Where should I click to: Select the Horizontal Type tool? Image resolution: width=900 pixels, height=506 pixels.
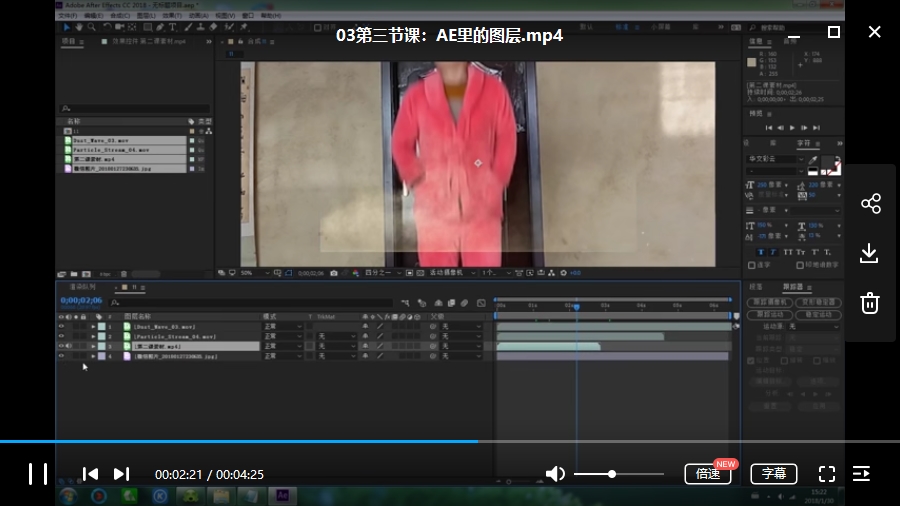point(172,27)
